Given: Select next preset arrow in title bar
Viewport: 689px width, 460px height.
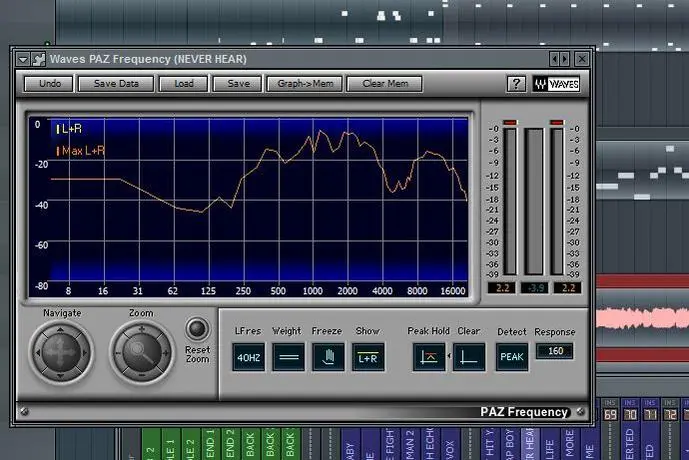Looking at the screenshot, I should (565, 58).
